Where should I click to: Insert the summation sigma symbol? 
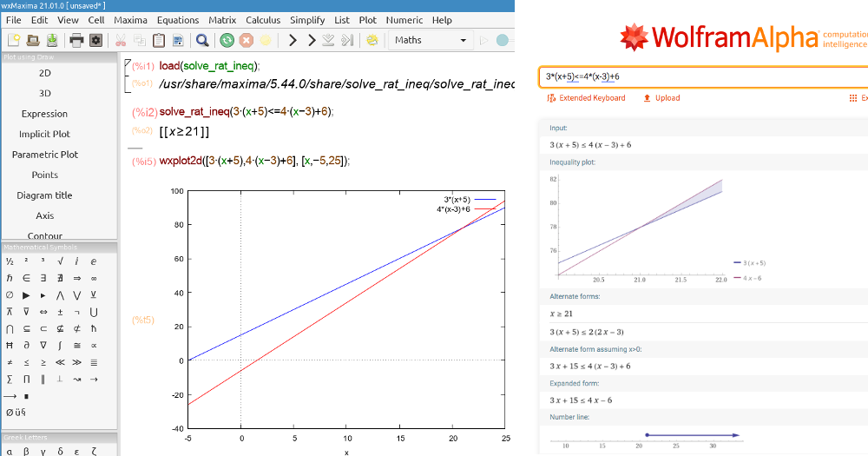click(10, 379)
